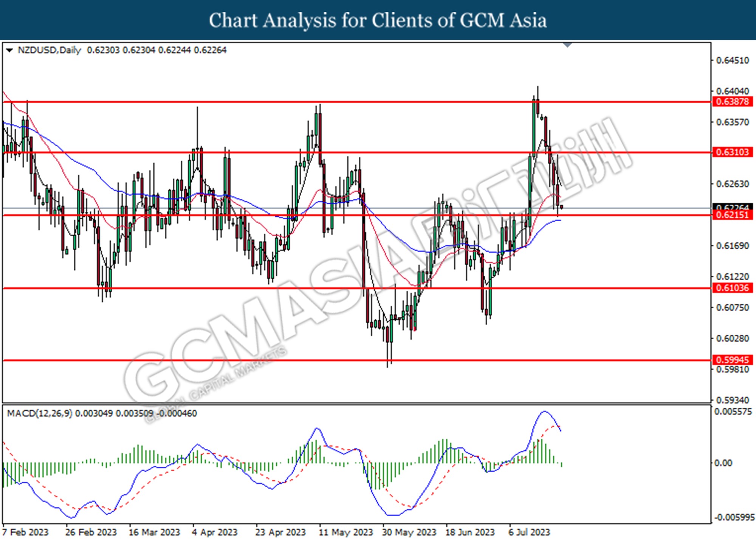Click the Chart Analysis for Clients header title
Image resolution: width=756 pixels, height=540 pixels.
point(378,20)
